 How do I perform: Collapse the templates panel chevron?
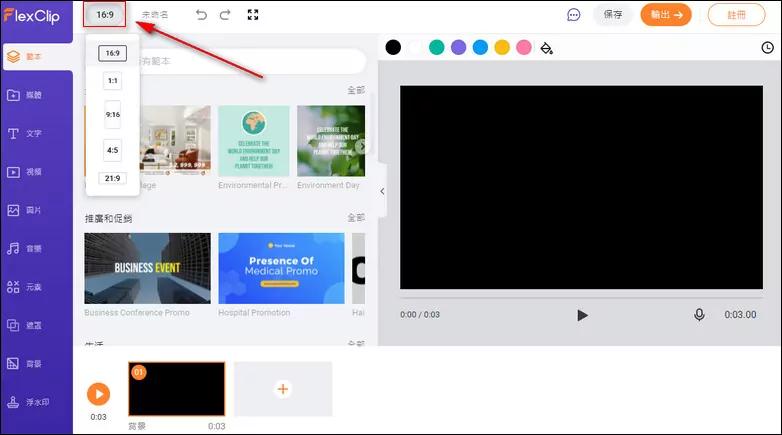tap(383, 191)
